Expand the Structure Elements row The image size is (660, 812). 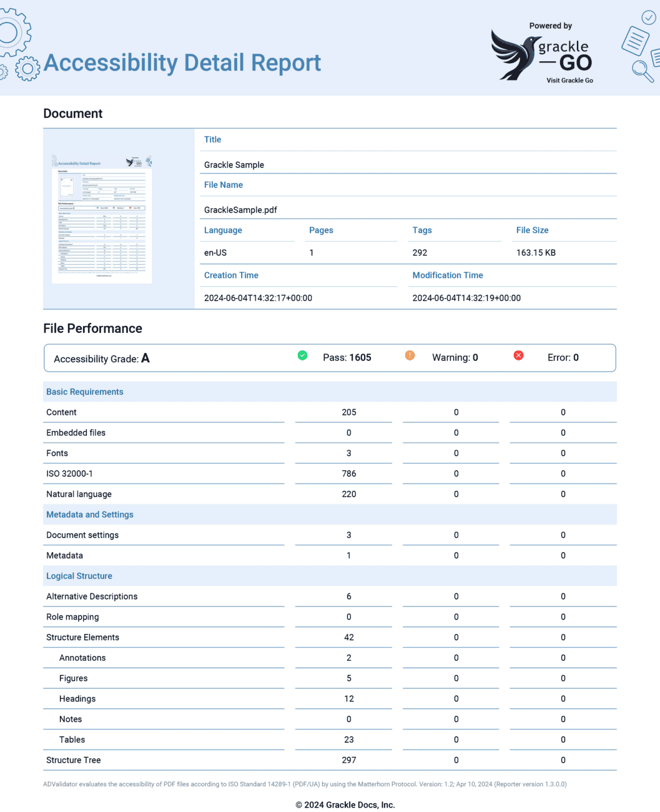(x=82, y=637)
